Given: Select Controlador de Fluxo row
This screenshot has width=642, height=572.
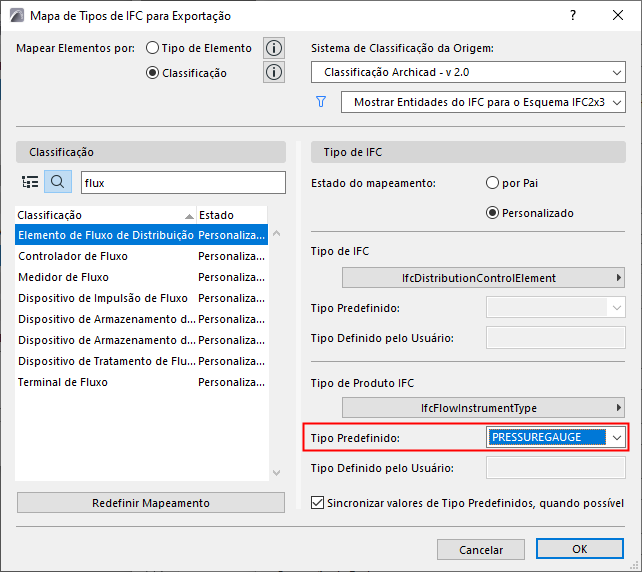Looking at the screenshot, I should pyautogui.click(x=142, y=256).
